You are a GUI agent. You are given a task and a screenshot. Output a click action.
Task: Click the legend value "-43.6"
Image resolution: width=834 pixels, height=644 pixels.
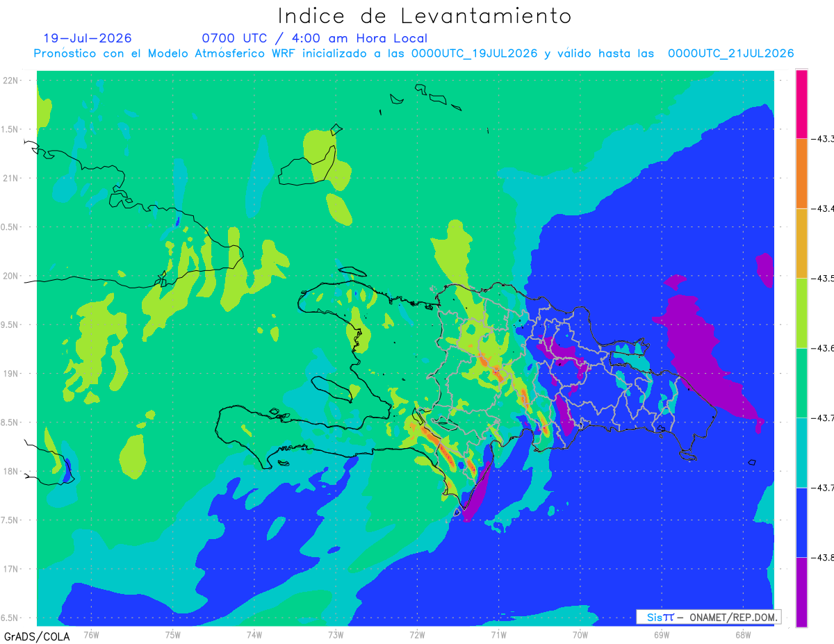tap(824, 348)
